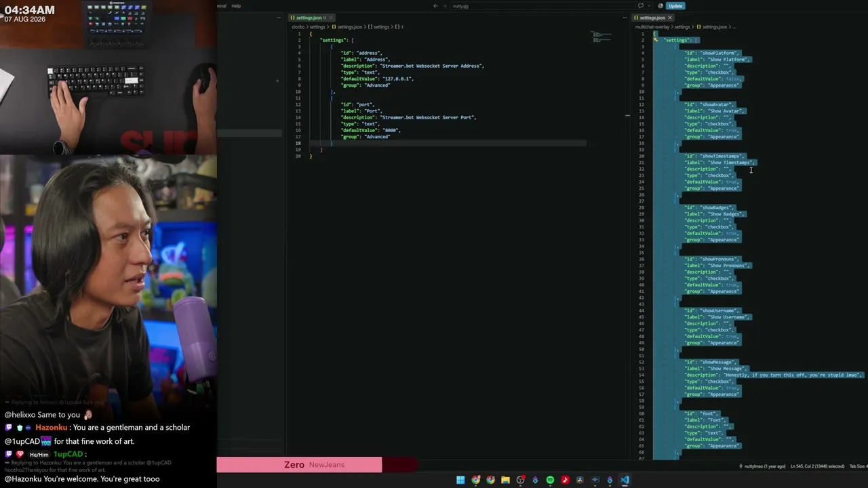Click 'clocko' in the left breadcrumb
The width and height of the screenshot is (868, 488).
coord(298,27)
